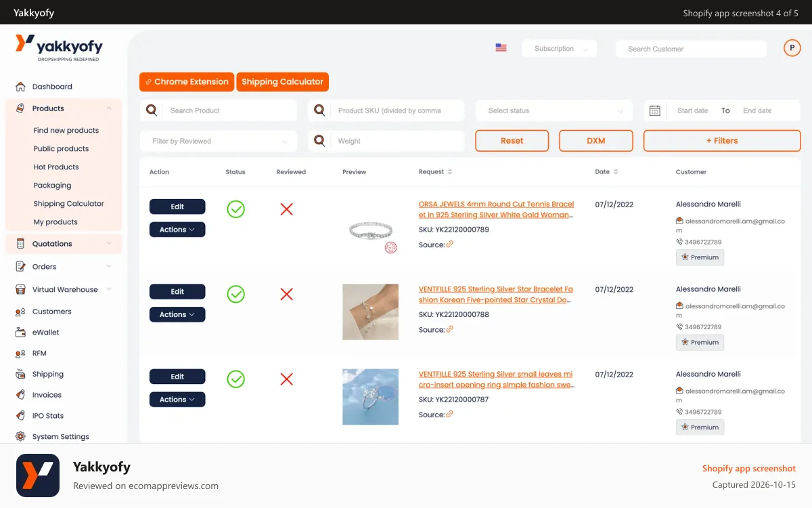Screen dimensions: 812x508
Task: Click the Reset button
Action: pyautogui.click(x=512, y=141)
